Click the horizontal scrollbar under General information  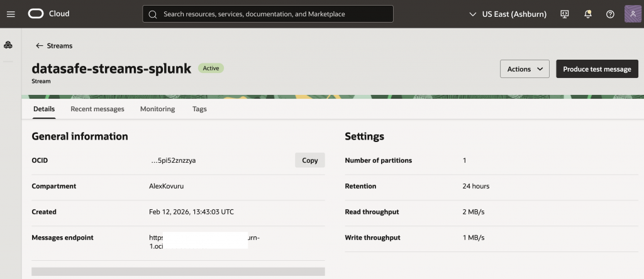178,271
